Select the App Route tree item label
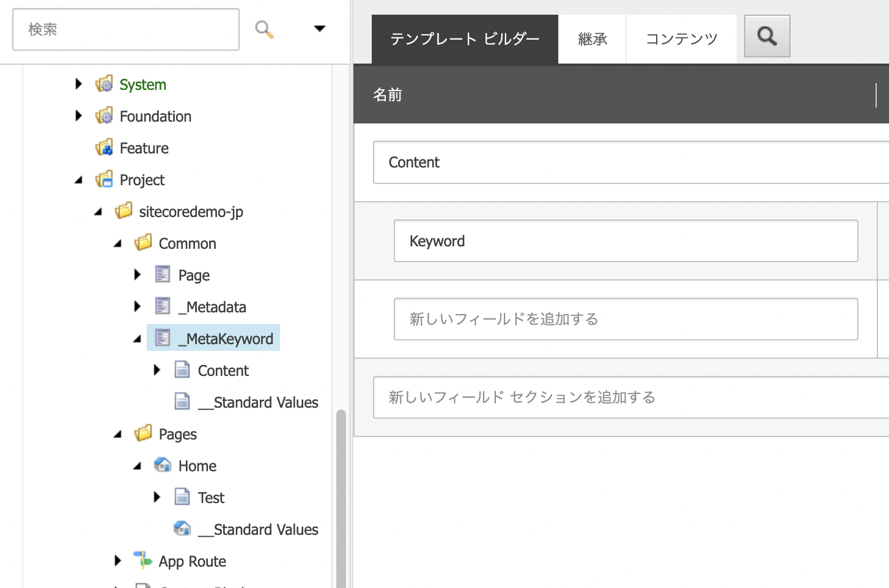 coord(193,562)
